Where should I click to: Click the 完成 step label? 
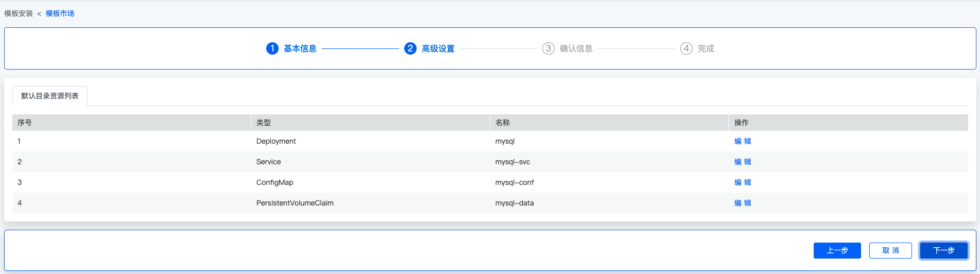pyautogui.click(x=706, y=48)
